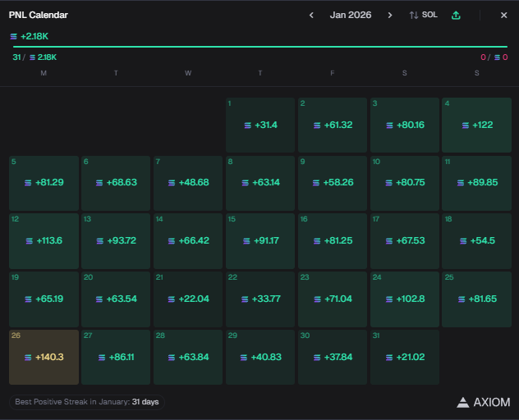Select day 23 cell showing +71.04
This screenshot has width=519, height=420.
[333, 299]
